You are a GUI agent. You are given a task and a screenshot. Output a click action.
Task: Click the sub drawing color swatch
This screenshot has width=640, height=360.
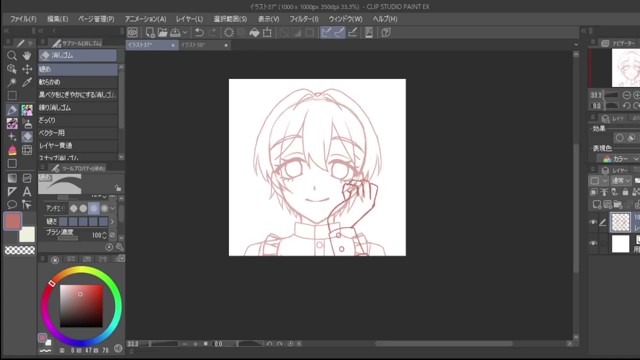pyautogui.click(x=27, y=235)
